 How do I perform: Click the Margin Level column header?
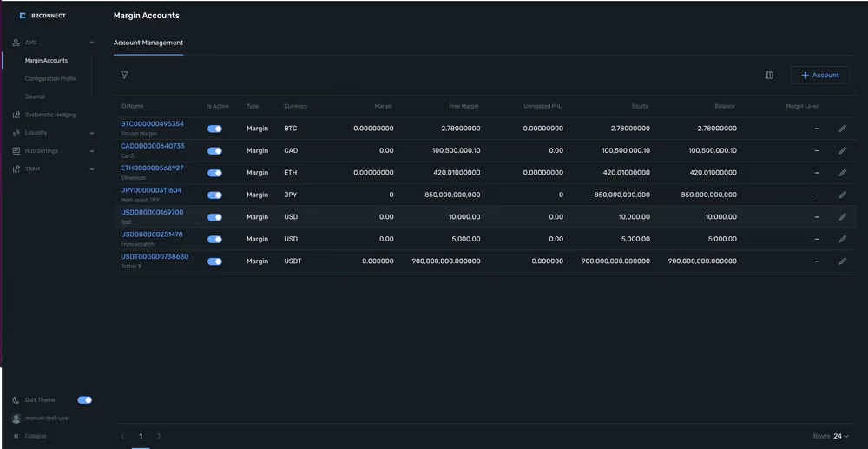point(802,106)
